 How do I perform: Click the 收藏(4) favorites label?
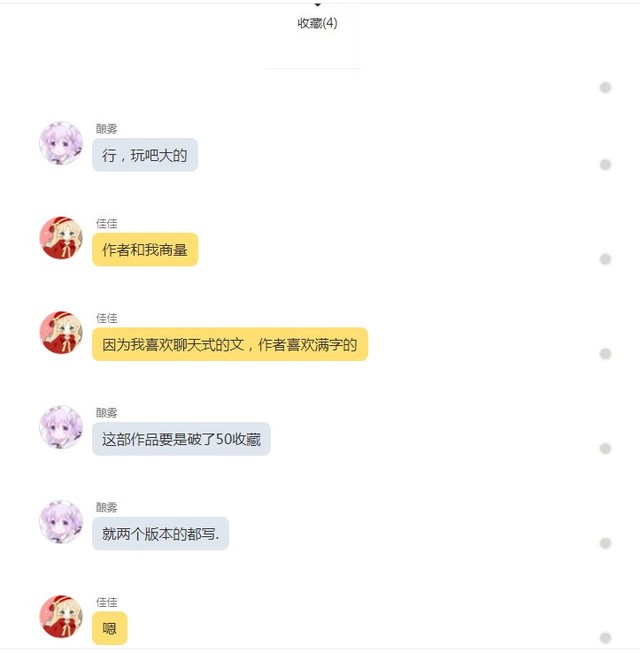[317, 23]
